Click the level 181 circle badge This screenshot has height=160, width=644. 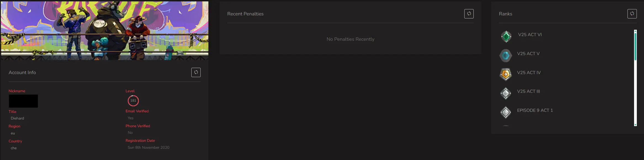(133, 101)
